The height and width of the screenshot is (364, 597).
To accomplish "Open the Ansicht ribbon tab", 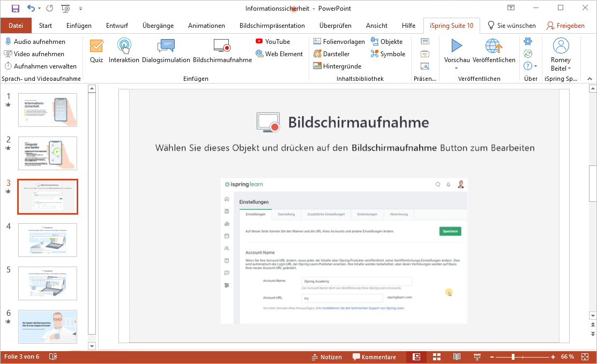I will point(377,26).
